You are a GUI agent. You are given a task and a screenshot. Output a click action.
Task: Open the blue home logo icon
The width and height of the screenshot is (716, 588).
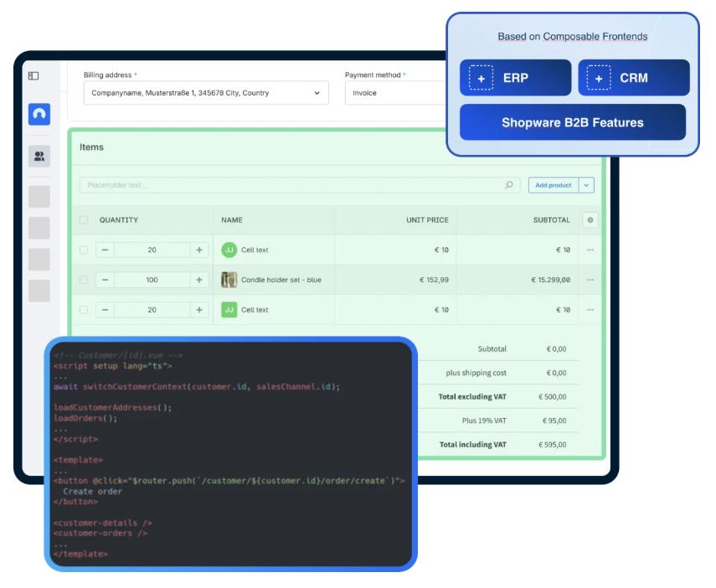coord(39,114)
